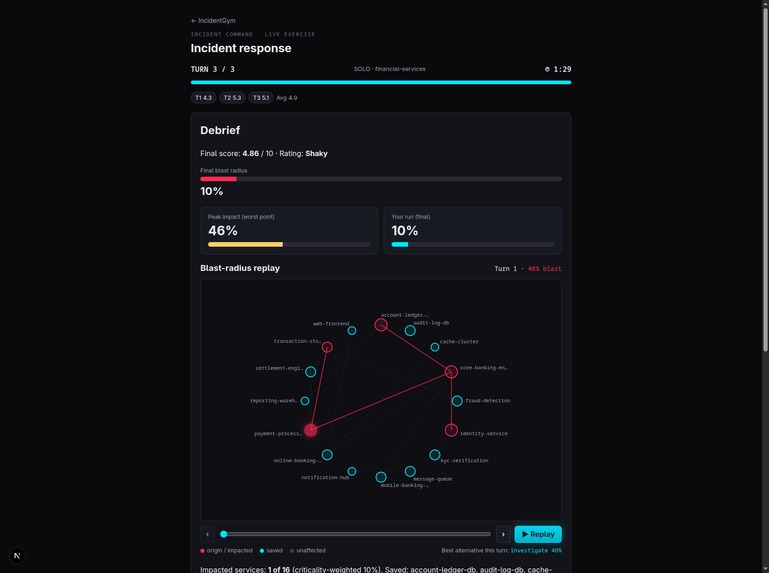Select the web-frontend node

tap(352, 331)
